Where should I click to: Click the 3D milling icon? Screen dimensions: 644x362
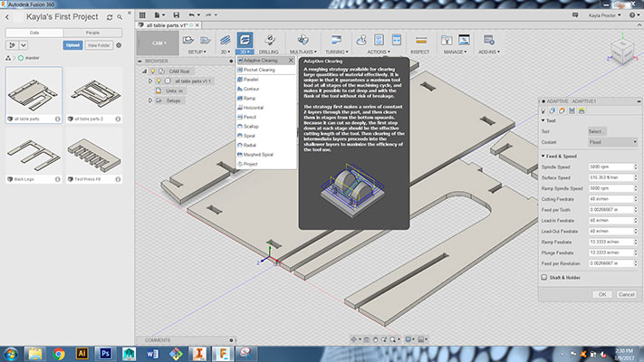[245, 40]
